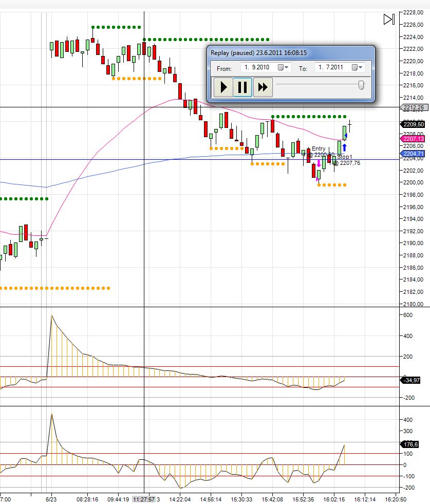The height and width of the screenshot is (504, 430).
Task: Click the Play button in Replay panel
Action: 223,87
